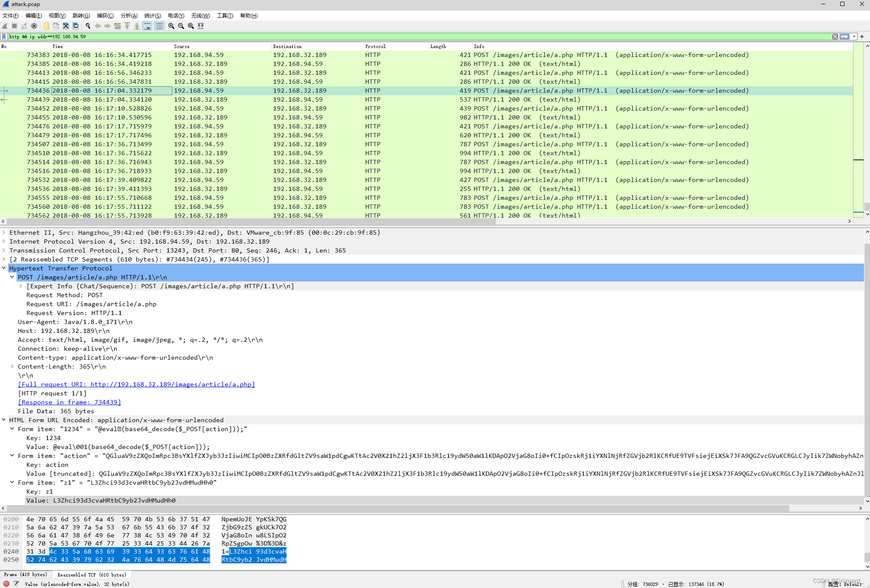Clear the display filter

[835, 37]
